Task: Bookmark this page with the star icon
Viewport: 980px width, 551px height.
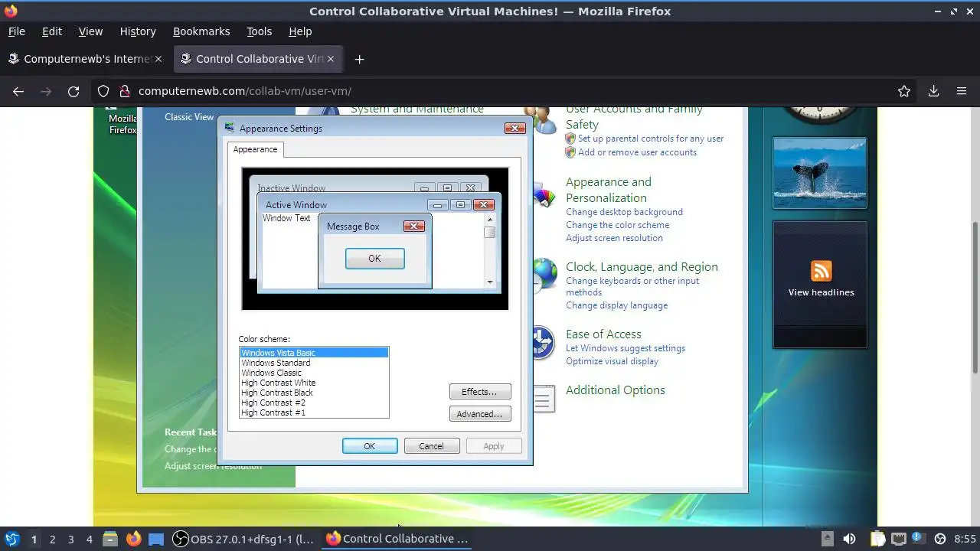Action: (x=904, y=91)
